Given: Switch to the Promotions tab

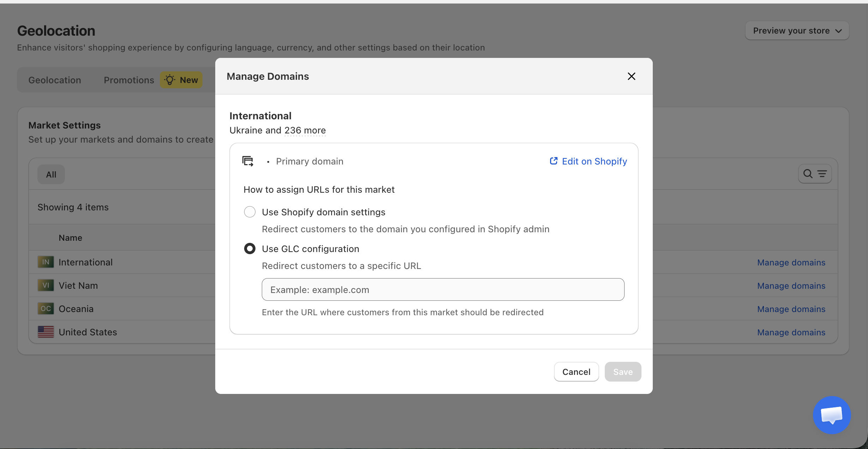Looking at the screenshot, I should (129, 80).
